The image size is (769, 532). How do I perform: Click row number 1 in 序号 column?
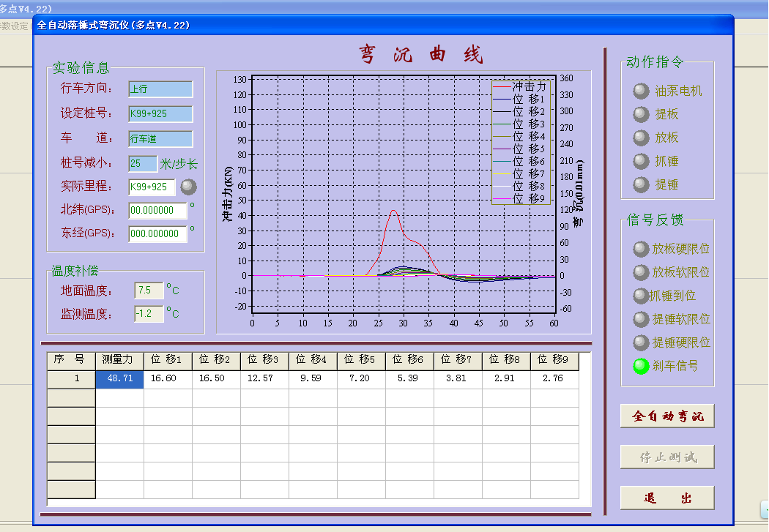pyautogui.click(x=71, y=379)
